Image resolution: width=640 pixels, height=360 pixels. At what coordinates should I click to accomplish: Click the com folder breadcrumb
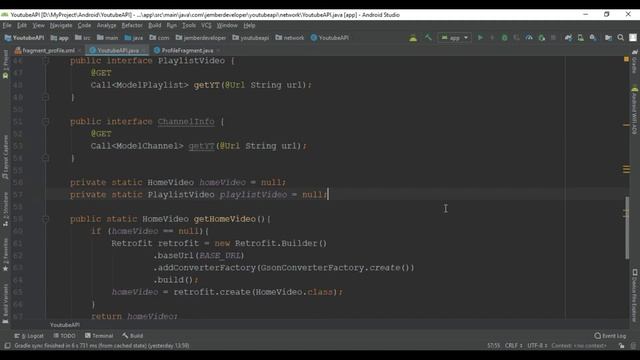click(x=159, y=38)
